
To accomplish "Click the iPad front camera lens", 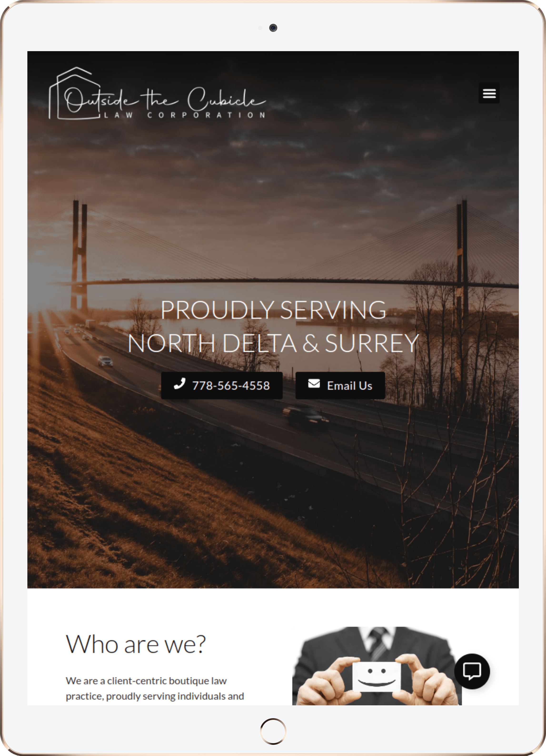I will (273, 28).
